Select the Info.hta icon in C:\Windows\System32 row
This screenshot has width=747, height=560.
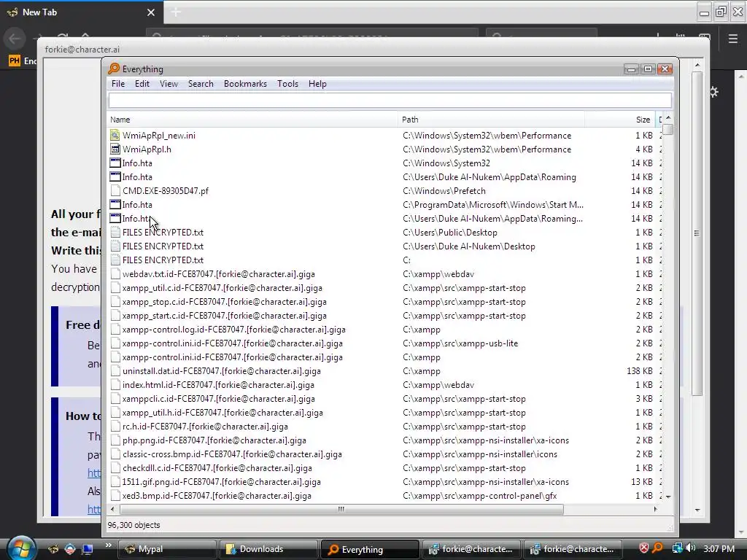point(115,163)
